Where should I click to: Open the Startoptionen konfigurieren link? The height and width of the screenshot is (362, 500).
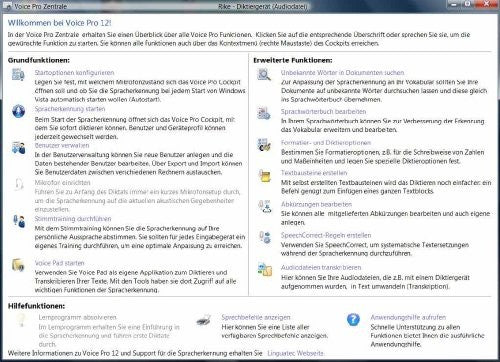tap(74, 73)
